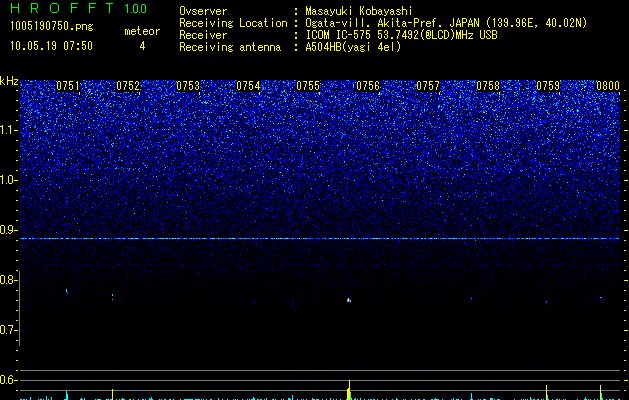Click the 0756 time marker

[368, 86]
